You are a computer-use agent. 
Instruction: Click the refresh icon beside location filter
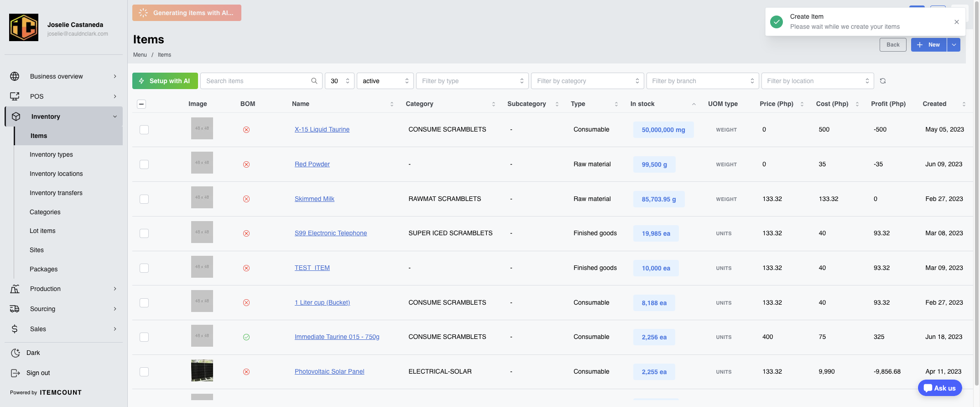pyautogui.click(x=883, y=81)
